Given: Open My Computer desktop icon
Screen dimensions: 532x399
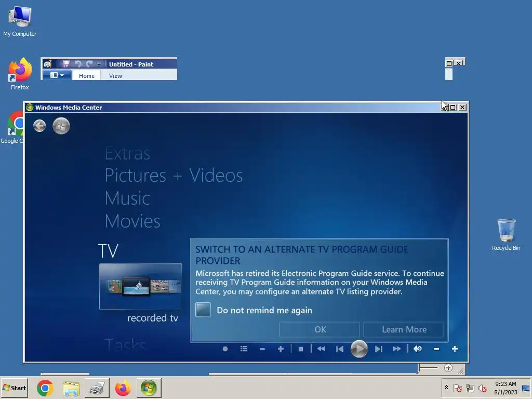Looking at the screenshot, I should tap(20, 21).
